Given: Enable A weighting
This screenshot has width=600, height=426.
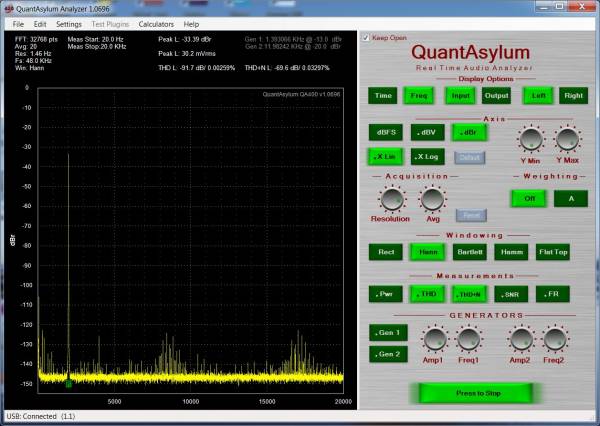Looking at the screenshot, I should click(x=571, y=199).
